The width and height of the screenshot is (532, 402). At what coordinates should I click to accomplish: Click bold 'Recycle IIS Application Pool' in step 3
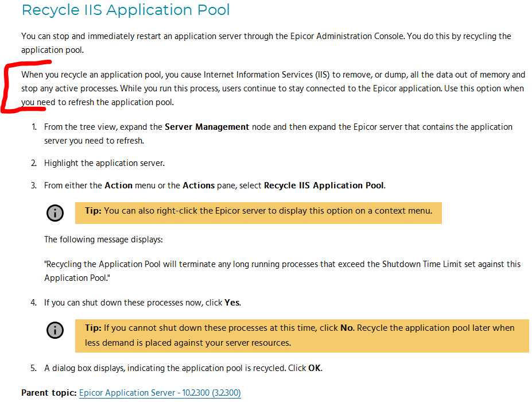tap(324, 185)
